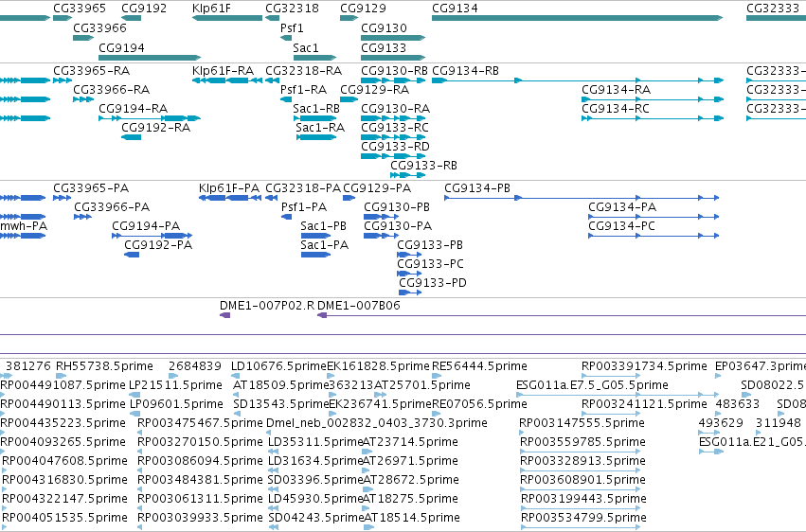The height and width of the screenshot is (532, 806).
Task: Select the RH55738.5prime EST label
Action: [x=104, y=366]
